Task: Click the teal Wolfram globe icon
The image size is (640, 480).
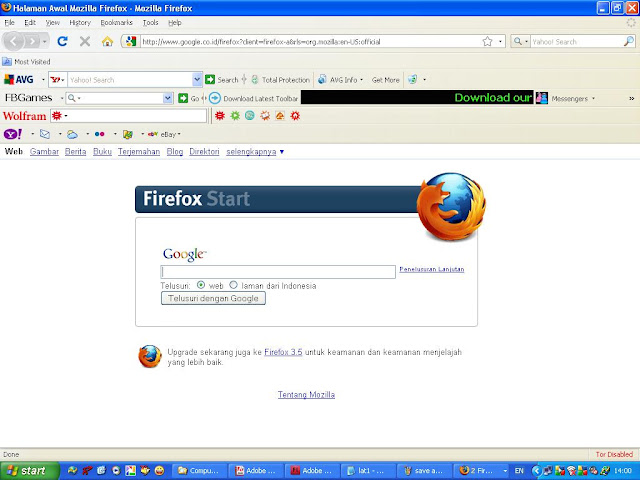Action: [250, 116]
